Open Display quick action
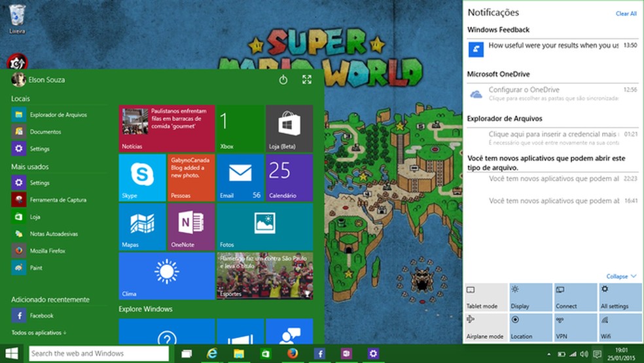 pyautogui.click(x=531, y=297)
